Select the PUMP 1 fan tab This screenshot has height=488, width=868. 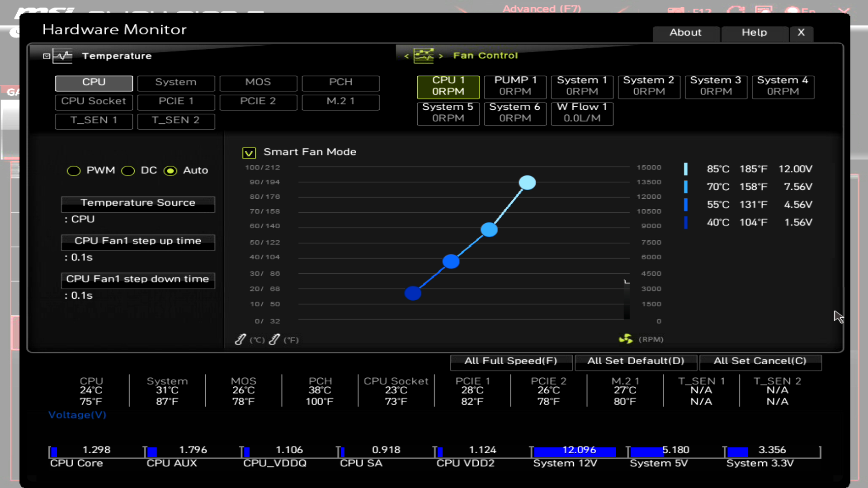tap(515, 86)
